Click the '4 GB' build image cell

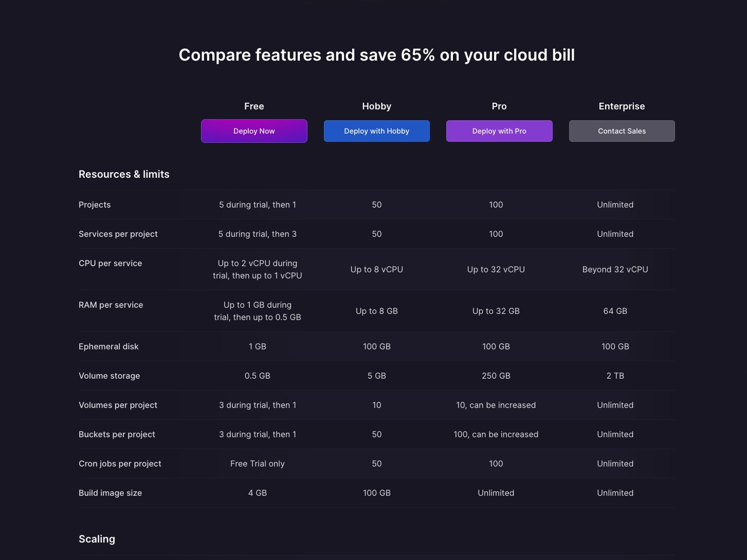pyautogui.click(x=258, y=493)
